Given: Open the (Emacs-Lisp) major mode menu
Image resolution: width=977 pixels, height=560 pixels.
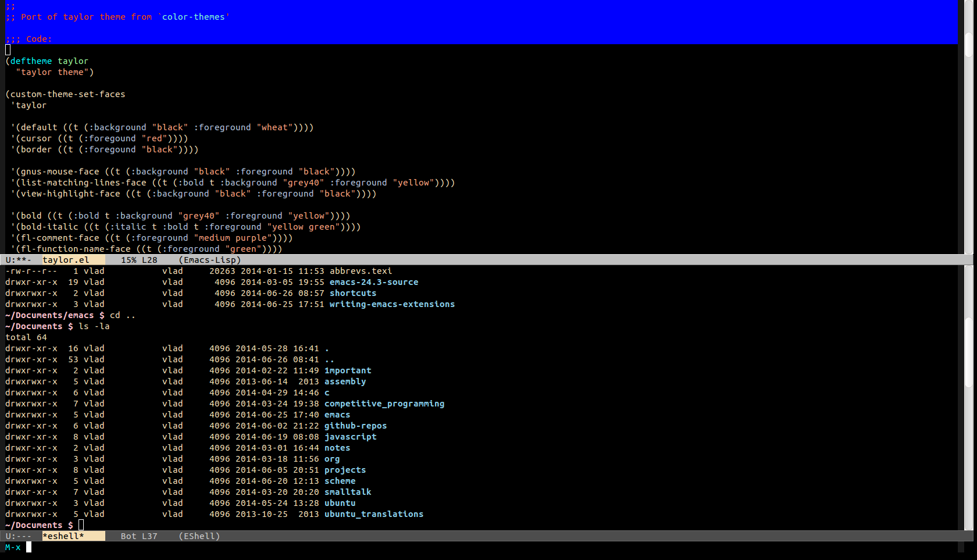Looking at the screenshot, I should pos(209,260).
